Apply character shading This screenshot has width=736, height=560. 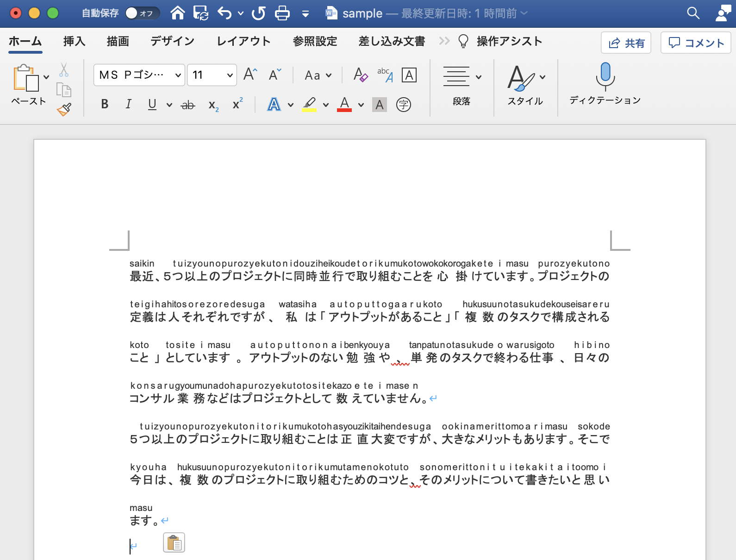[x=380, y=105]
